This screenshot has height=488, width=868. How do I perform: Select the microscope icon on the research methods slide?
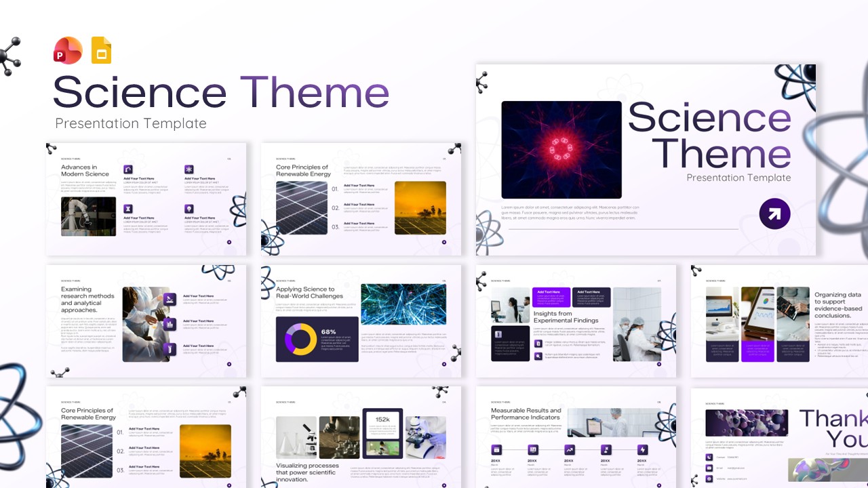[170, 299]
